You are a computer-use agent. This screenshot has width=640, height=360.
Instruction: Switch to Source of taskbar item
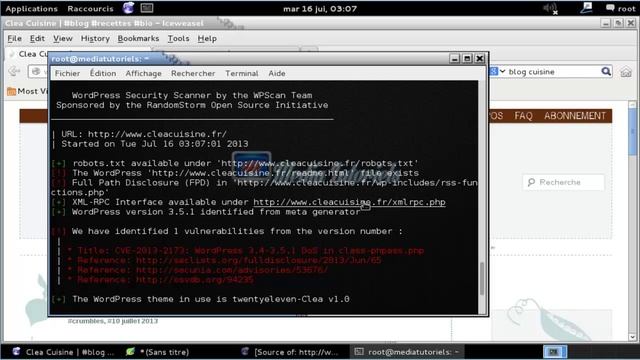pos(290,352)
